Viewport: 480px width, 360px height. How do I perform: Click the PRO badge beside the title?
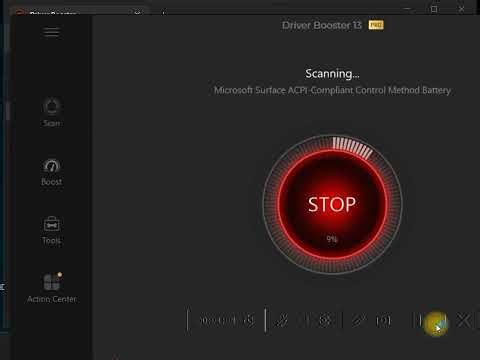pyautogui.click(x=376, y=25)
